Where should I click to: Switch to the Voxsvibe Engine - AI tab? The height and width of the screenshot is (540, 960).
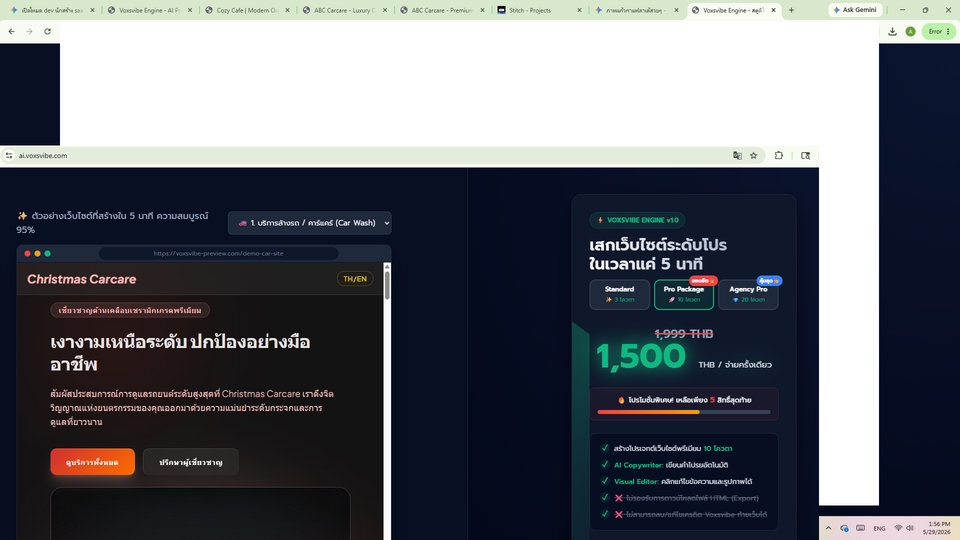149,10
